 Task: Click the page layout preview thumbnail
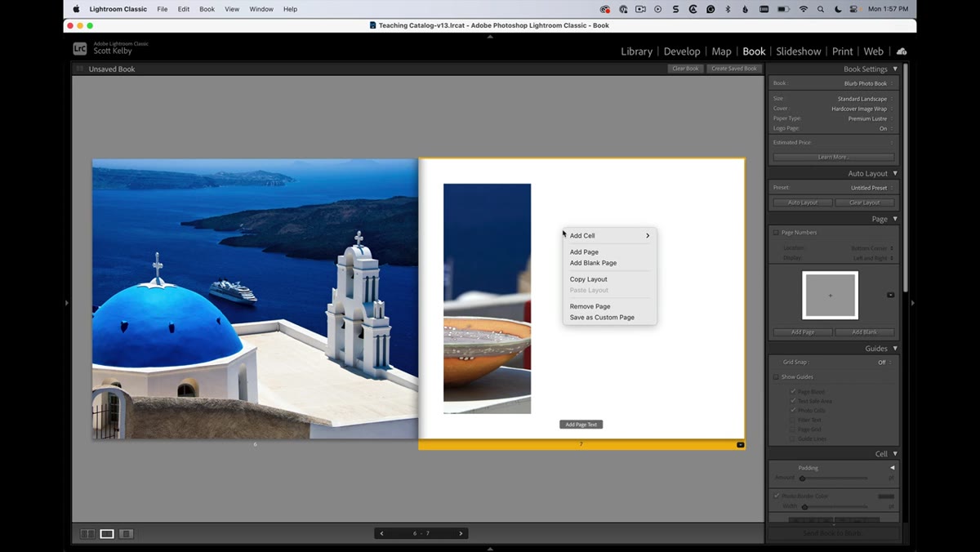[x=830, y=295]
